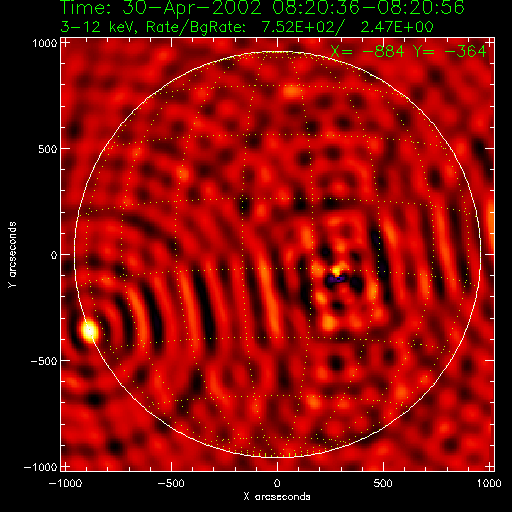This screenshot has height=512, width=512.
Task: Click the bright orange blob near north pole
Action: 291,91
